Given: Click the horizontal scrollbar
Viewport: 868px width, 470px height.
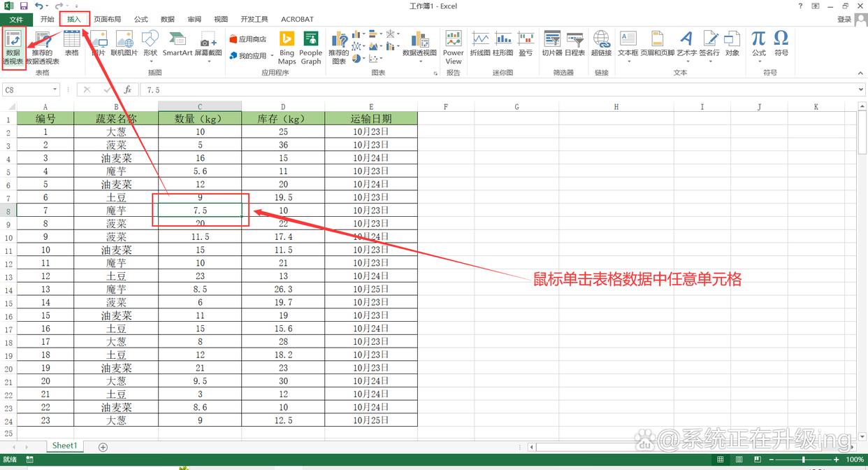Looking at the screenshot, I should tap(692, 447).
